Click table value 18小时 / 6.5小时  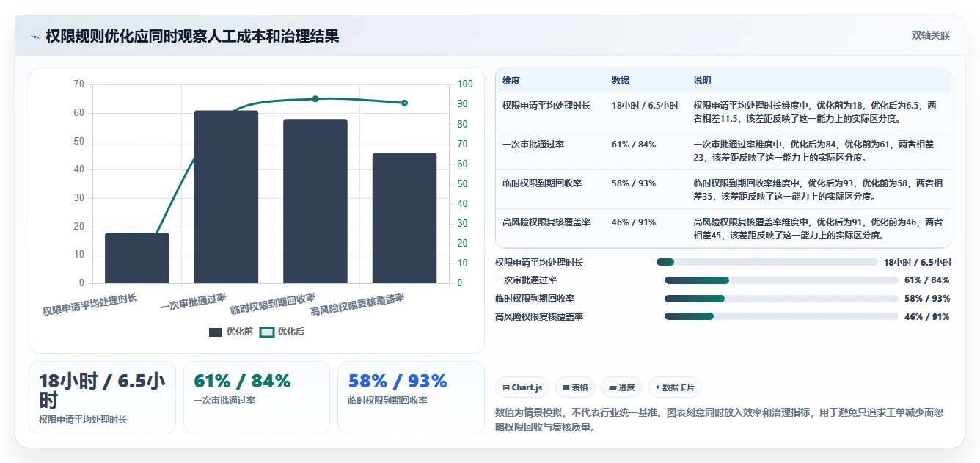click(645, 106)
